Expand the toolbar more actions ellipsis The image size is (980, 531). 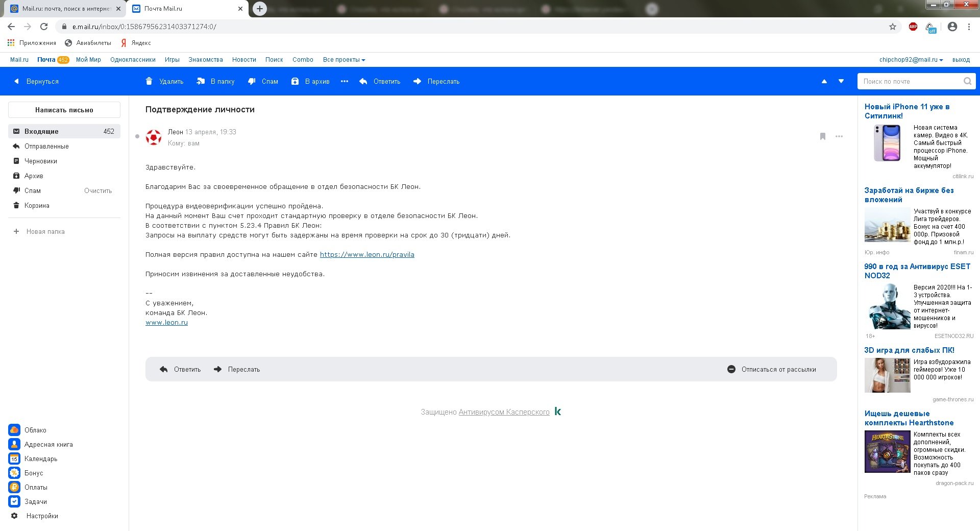(x=345, y=81)
